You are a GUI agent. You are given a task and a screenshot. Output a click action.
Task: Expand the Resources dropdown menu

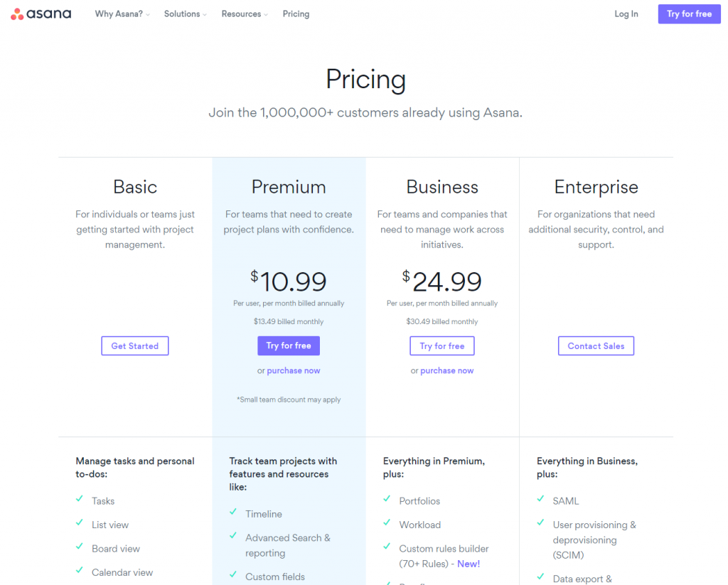(245, 14)
